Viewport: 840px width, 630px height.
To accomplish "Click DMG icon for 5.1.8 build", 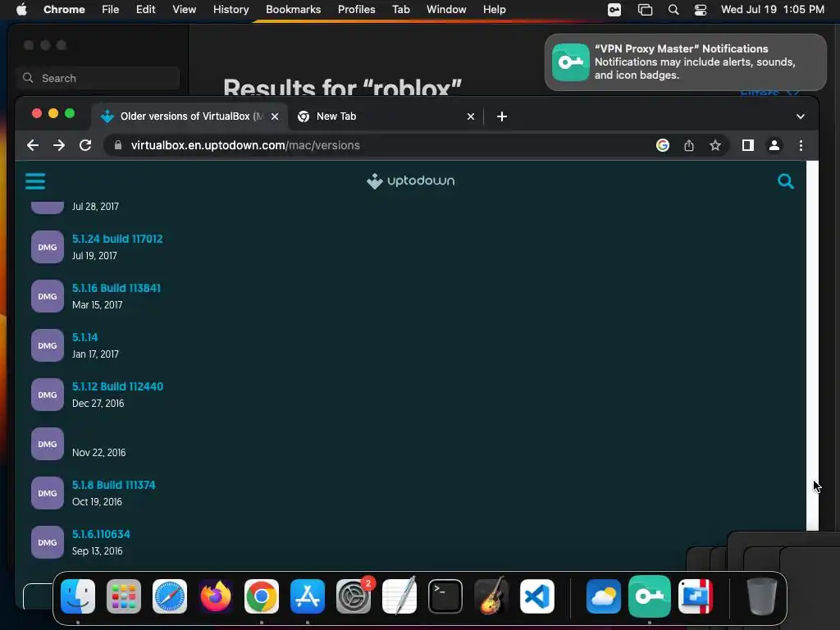I will point(47,493).
